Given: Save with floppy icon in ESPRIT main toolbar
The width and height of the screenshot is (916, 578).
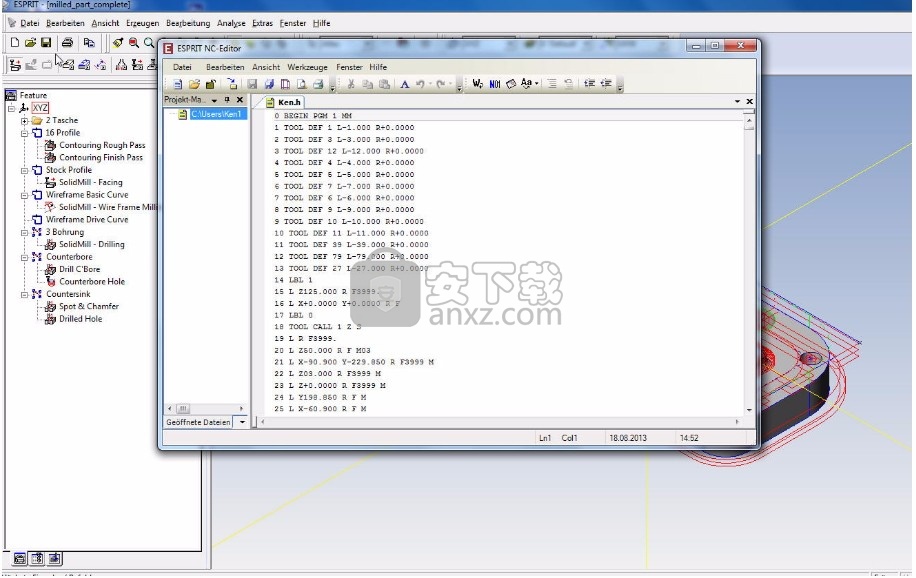Looking at the screenshot, I should tap(46, 42).
